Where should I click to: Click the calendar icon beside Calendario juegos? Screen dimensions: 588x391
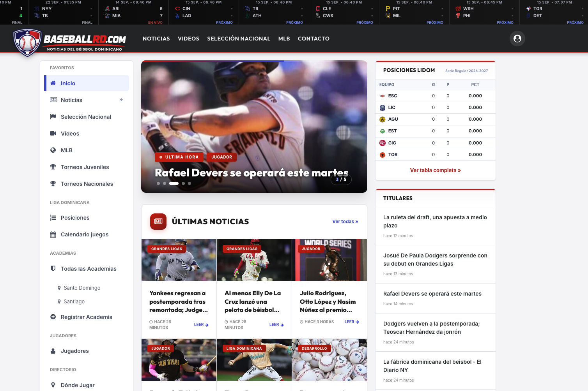[53, 234]
